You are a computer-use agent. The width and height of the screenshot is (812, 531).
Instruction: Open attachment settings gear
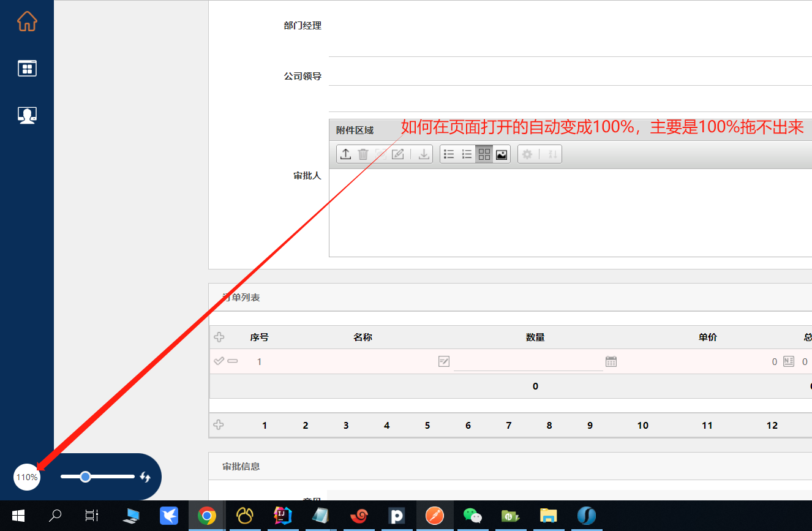click(527, 154)
